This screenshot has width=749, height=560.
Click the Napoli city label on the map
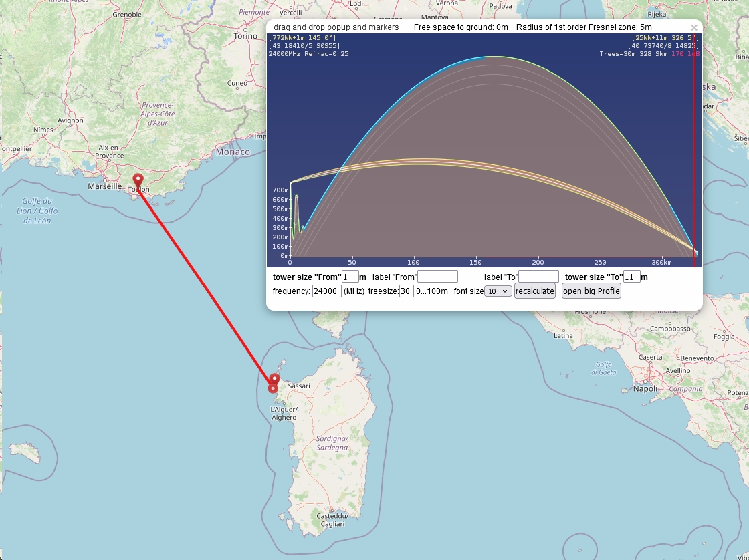click(645, 388)
